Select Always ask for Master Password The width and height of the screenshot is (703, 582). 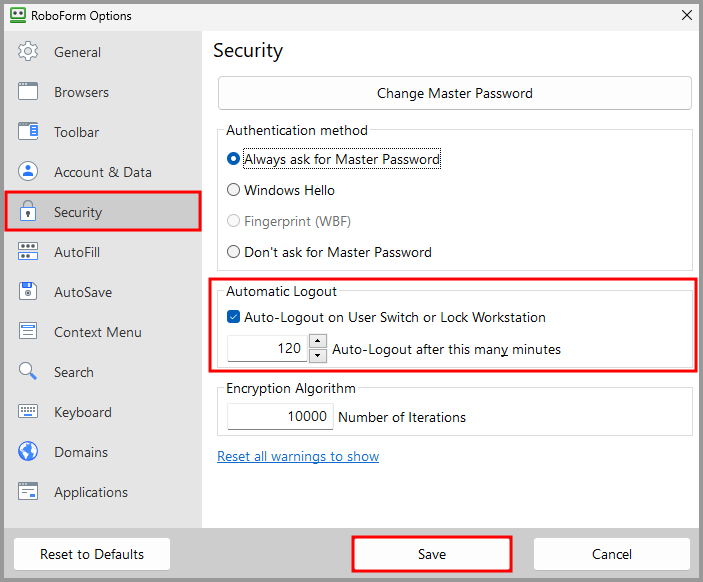pos(334,159)
